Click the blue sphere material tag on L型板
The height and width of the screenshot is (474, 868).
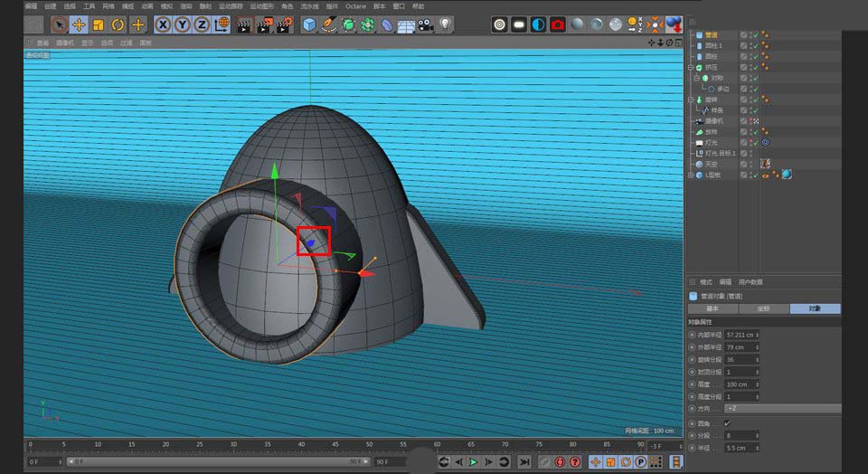click(786, 175)
